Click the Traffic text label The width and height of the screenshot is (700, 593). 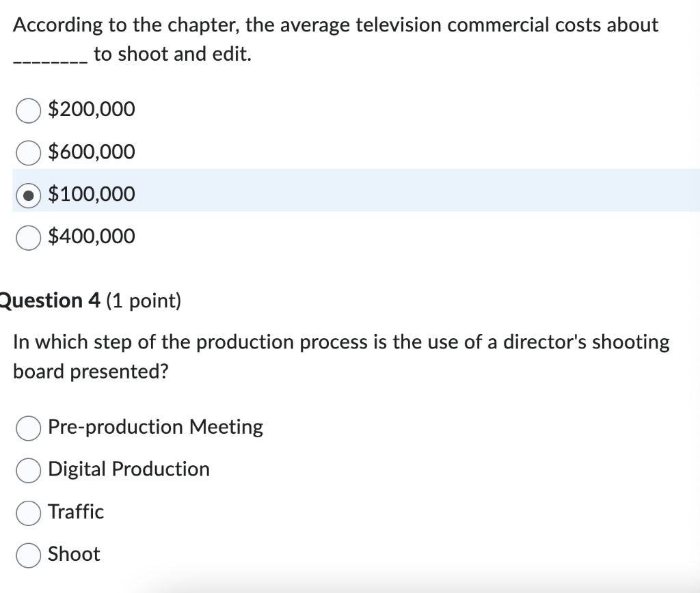pos(75,512)
